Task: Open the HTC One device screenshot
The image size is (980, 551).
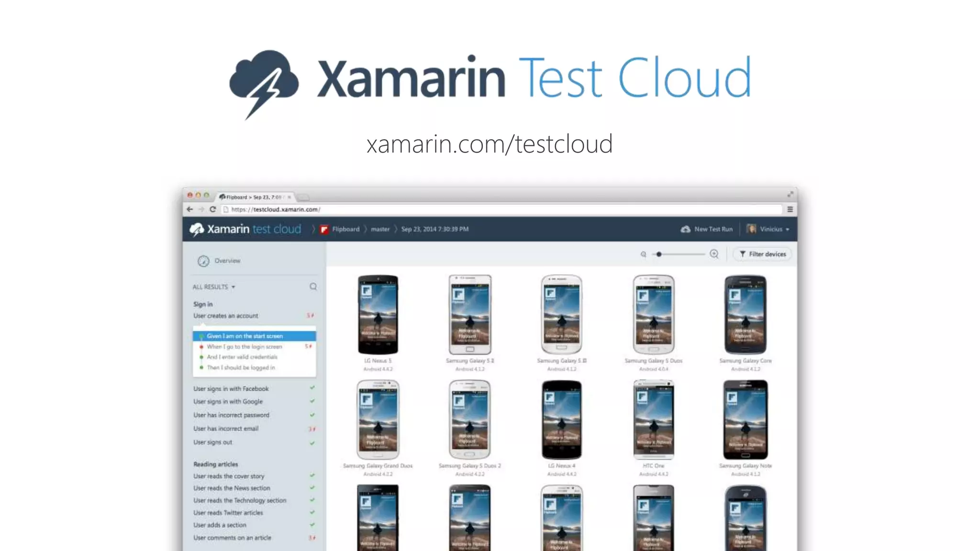Action: 654,419
